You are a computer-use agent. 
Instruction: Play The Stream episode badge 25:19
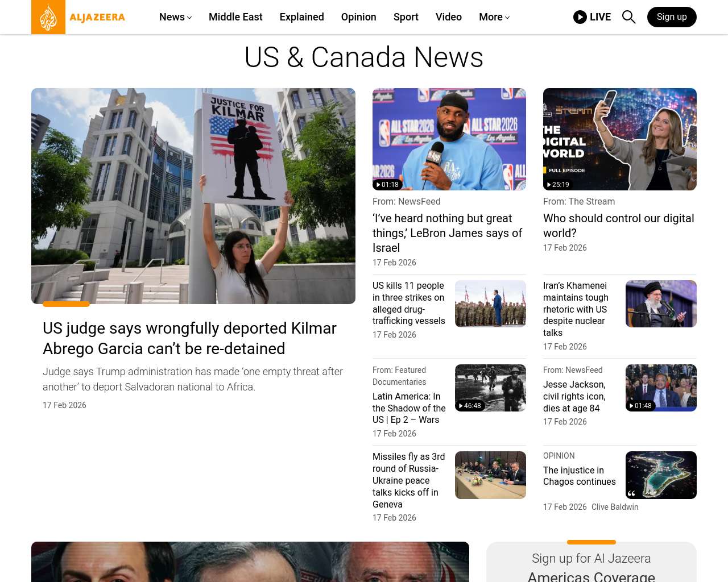tap(558, 185)
